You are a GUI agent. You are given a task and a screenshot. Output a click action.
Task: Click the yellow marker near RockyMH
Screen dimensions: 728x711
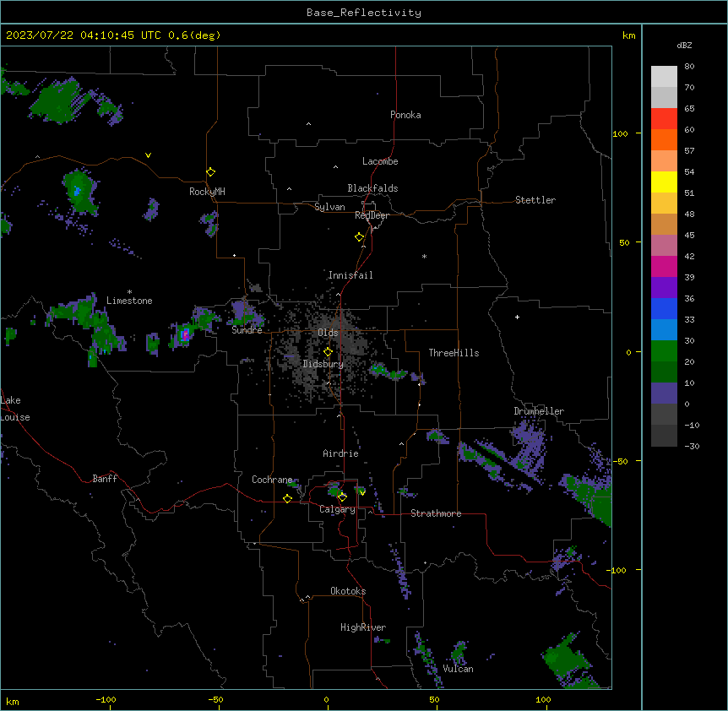[210, 172]
